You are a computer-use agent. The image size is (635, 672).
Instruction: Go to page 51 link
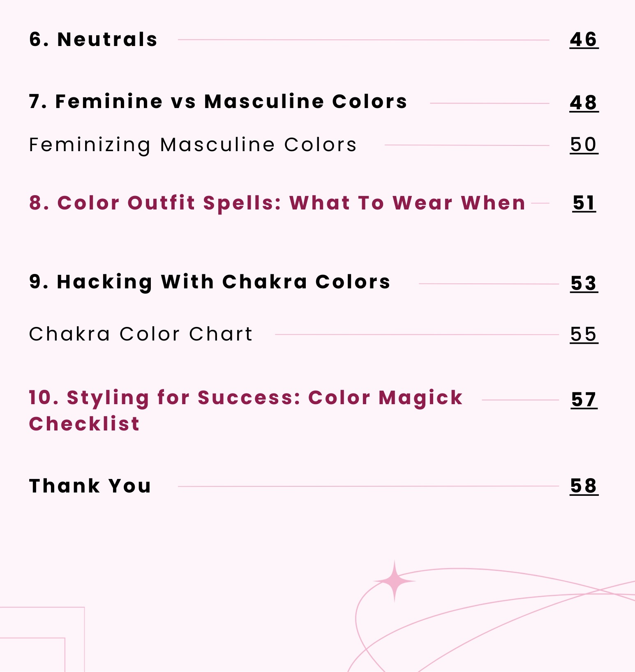click(x=584, y=203)
